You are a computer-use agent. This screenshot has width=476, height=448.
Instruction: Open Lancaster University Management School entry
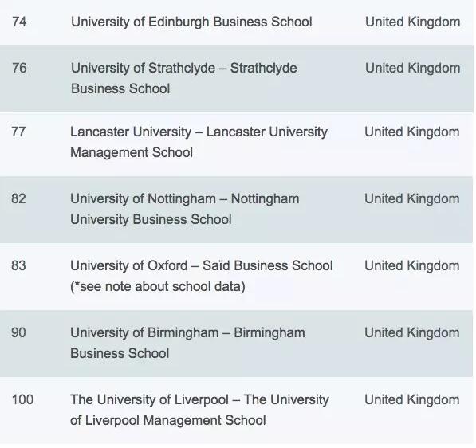pos(199,142)
